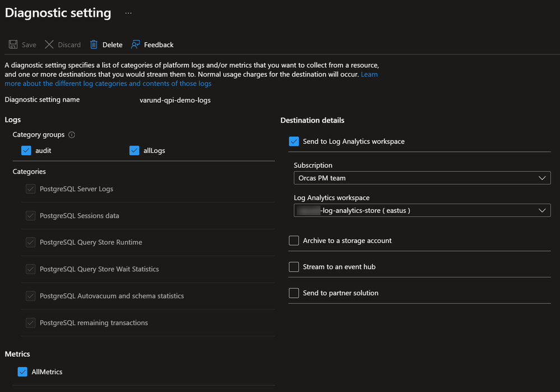Click the Delete trash icon
Viewport: 560px width, 392px height.
pos(94,44)
